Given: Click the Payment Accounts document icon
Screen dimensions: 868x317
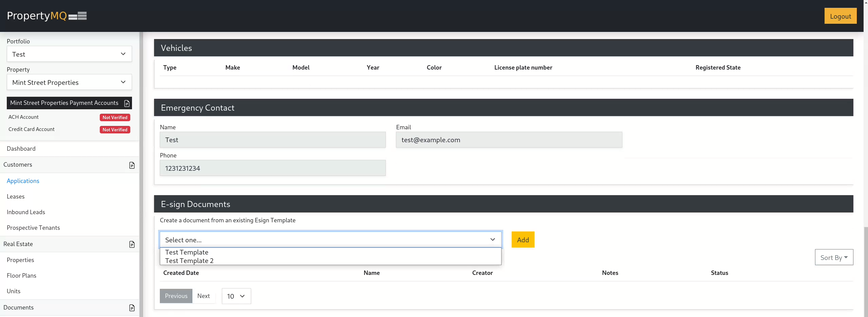Looking at the screenshot, I should (127, 103).
